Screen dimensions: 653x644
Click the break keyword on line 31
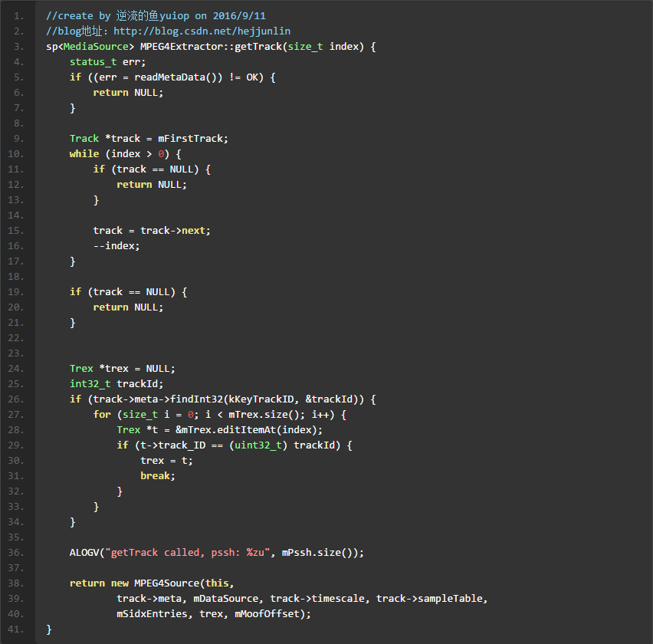click(158, 475)
